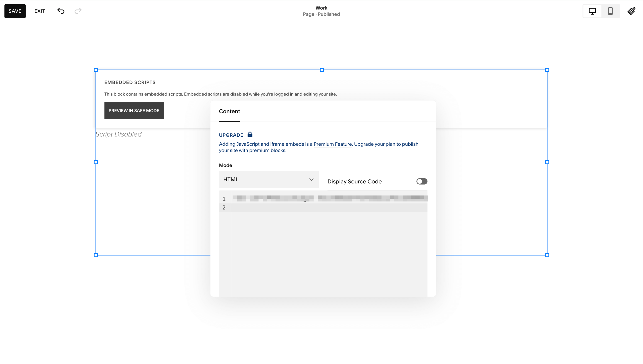Preview the embedded script in Safe Mode
Viewport: 643px width, 364px height.
click(x=134, y=110)
